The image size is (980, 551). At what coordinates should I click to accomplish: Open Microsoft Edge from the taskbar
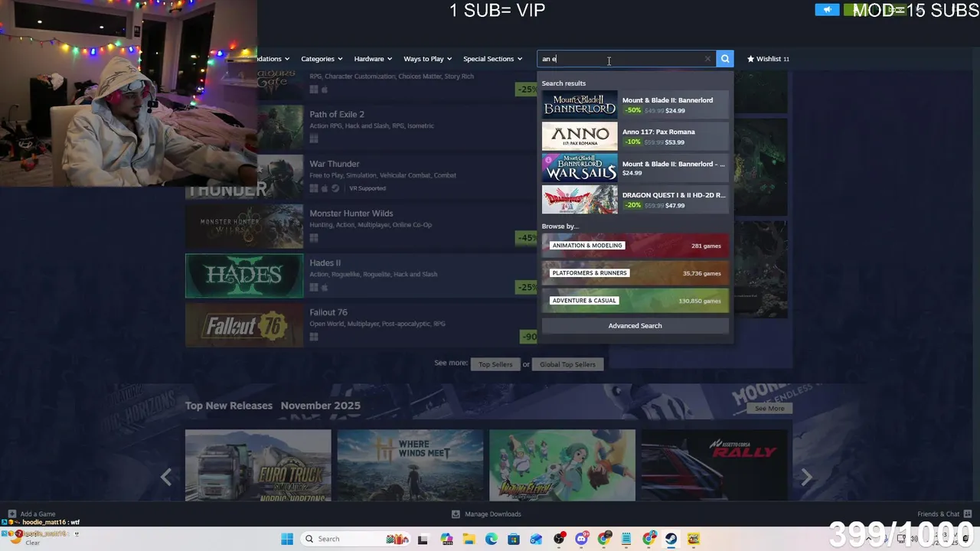click(x=491, y=539)
